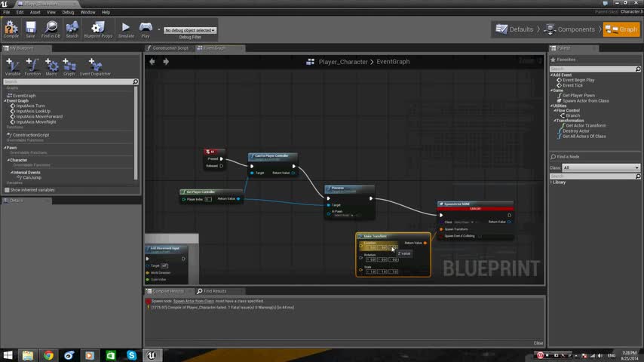Open the Search toolbar tool
The height and width of the screenshot is (362, 644).
coord(72,29)
